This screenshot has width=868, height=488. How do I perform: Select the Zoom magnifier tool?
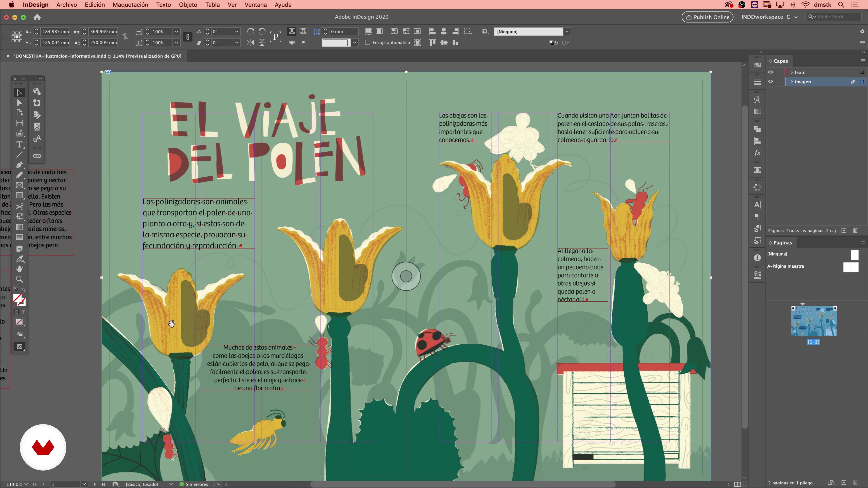(19, 279)
